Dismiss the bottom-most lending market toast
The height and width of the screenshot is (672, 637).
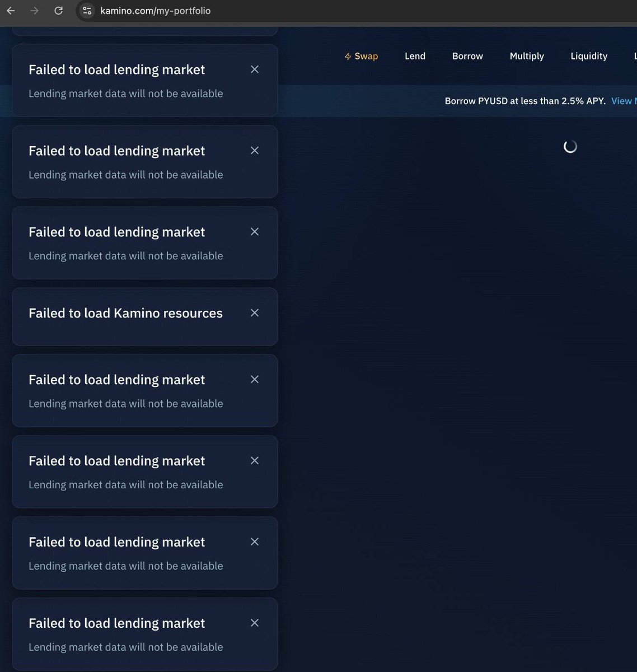(255, 623)
